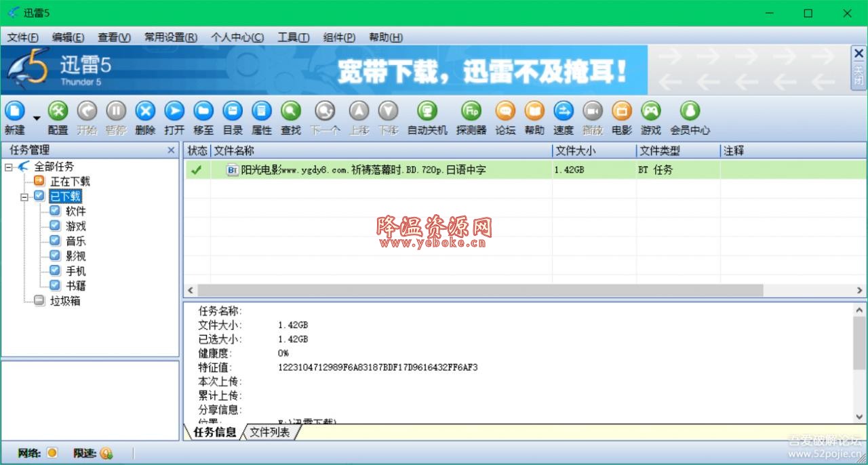This screenshot has height=465, width=868.
Task: Select the 祈祷落幕时 BT task row
Action: tap(525, 169)
